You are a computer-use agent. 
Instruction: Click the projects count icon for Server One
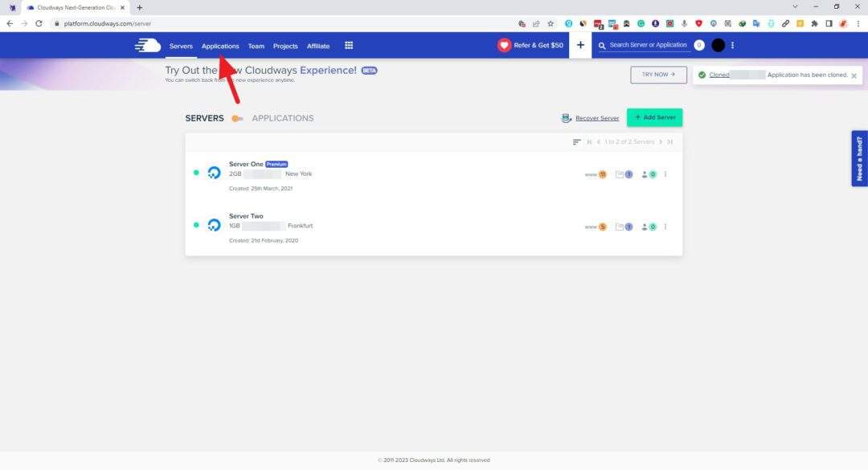coord(624,174)
